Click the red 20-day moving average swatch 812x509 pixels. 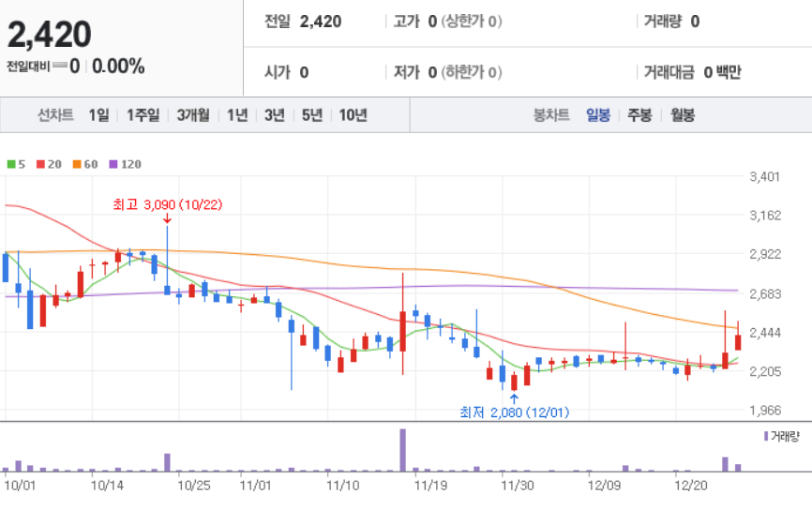40,164
